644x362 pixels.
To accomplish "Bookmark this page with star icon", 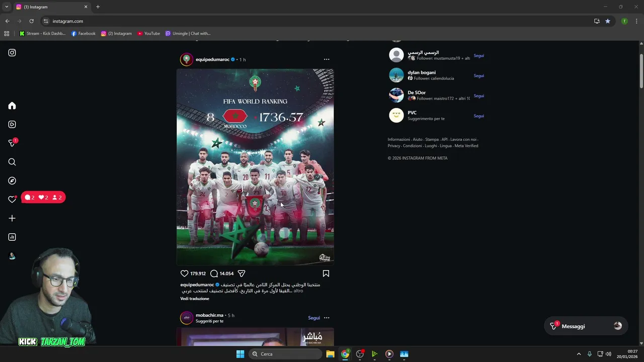I will coord(608,21).
